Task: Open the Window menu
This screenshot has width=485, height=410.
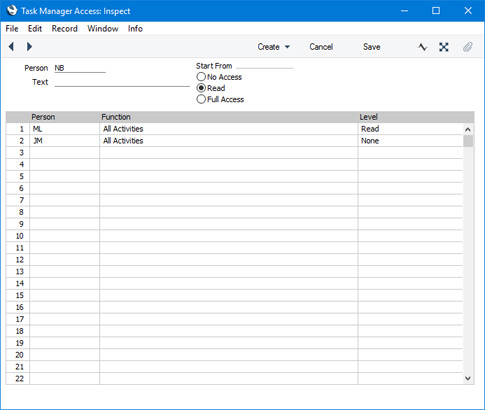Action: pyautogui.click(x=103, y=29)
